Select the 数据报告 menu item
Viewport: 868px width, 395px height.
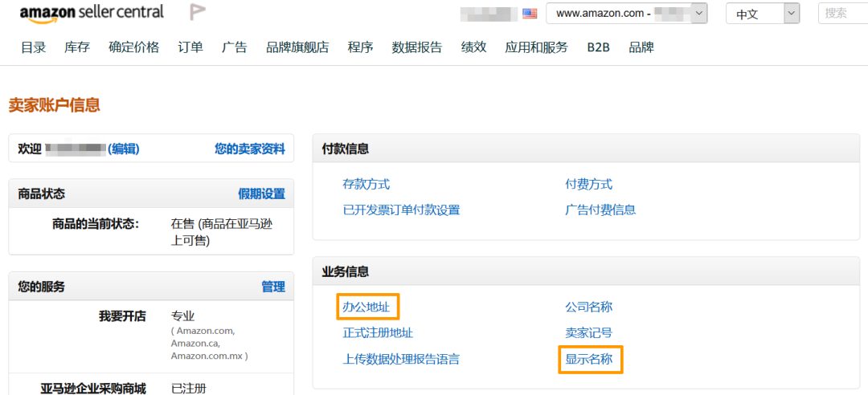[x=417, y=47]
